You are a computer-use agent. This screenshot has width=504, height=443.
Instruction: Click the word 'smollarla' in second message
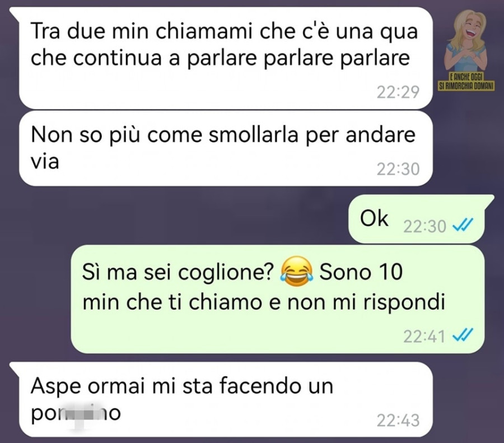pyautogui.click(x=254, y=135)
